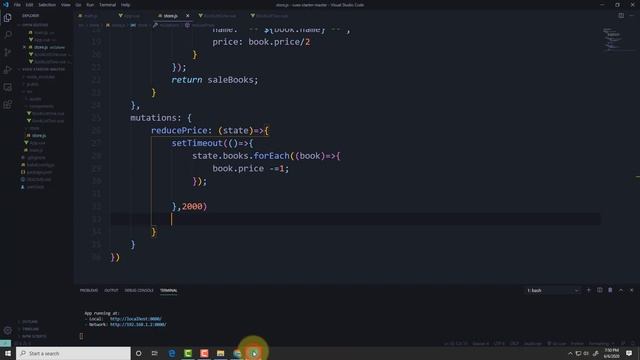The image size is (640, 360).
Task: Open the Explorer view in activity bar
Action: click(x=7, y=18)
